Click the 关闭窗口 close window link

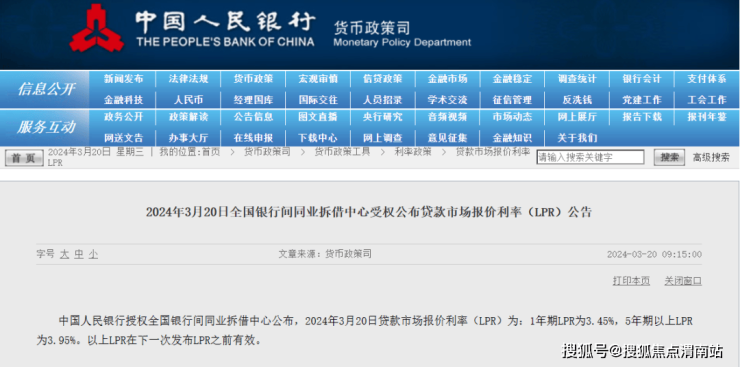683,281
